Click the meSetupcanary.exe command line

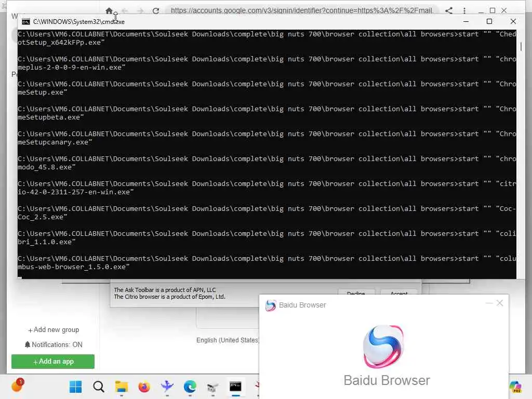click(267, 138)
